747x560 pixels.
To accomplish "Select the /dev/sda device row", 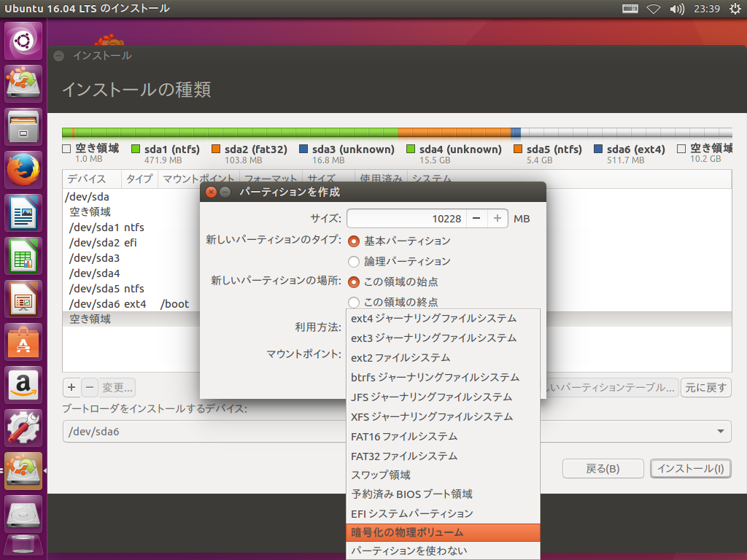I will pyautogui.click(x=131, y=197).
